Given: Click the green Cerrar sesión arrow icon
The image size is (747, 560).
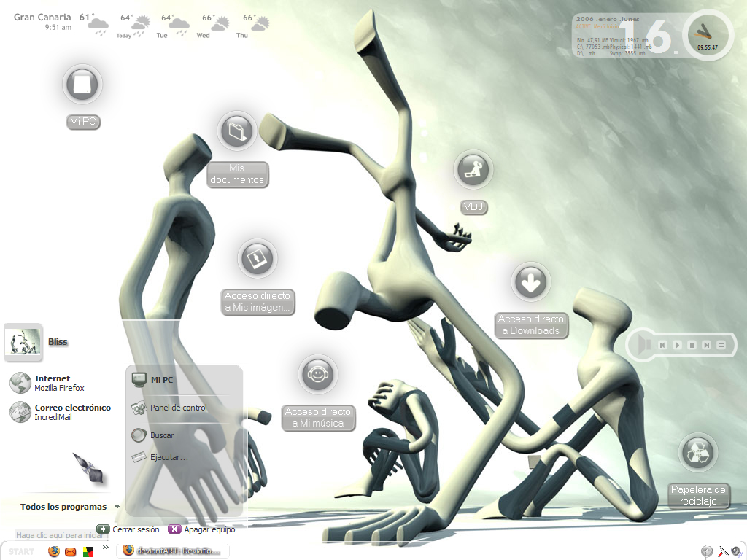Looking at the screenshot, I should click(x=103, y=529).
